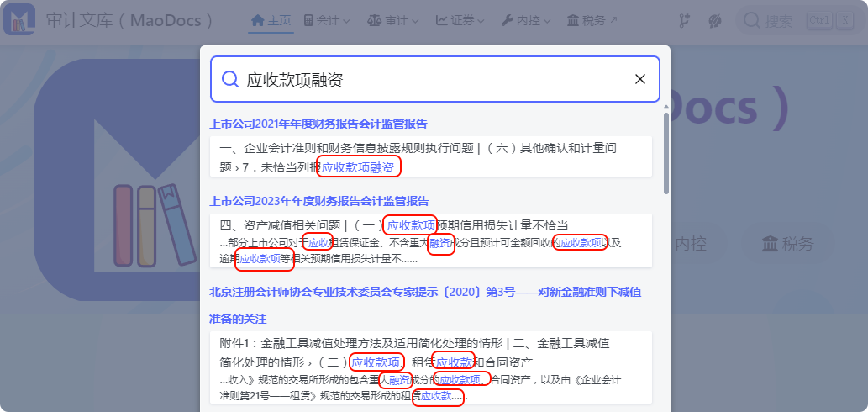
Task: Expand the 会计 dropdown menu
Action: (x=327, y=20)
